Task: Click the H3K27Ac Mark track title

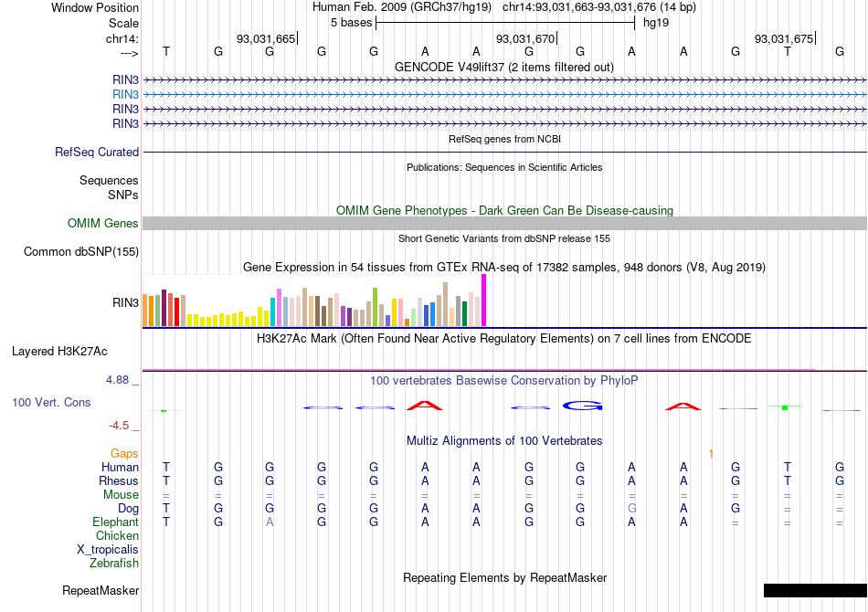Action: pyautogui.click(x=504, y=338)
